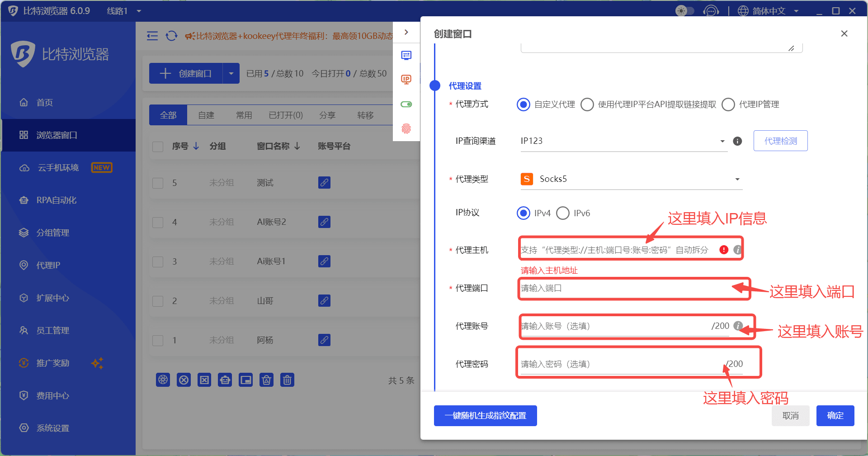Image resolution: width=868 pixels, height=456 pixels.
Task: Tick checkbox for row 4 AI账号2
Action: [158, 222]
